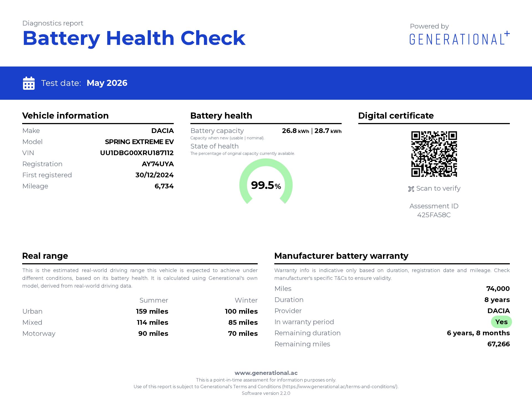This screenshot has width=532, height=399.
Task: Click the Summer column header
Action: [x=154, y=300]
